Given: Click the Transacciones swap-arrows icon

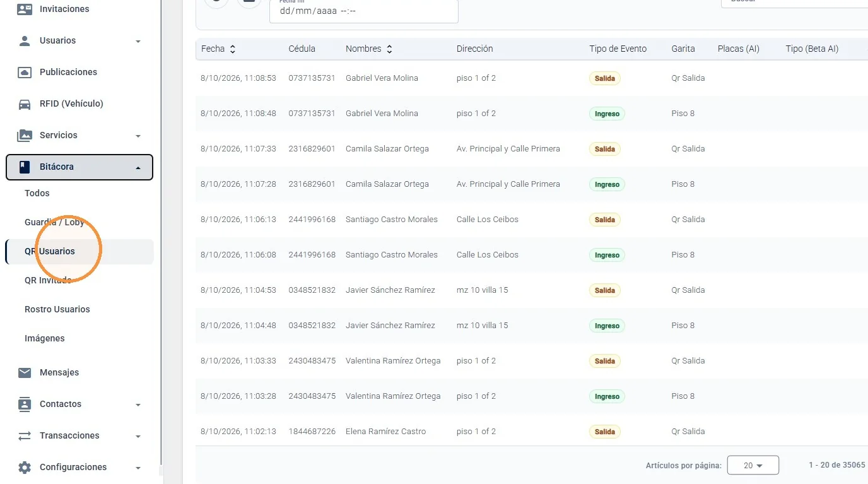Looking at the screenshot, I should [x=25, y=435].
